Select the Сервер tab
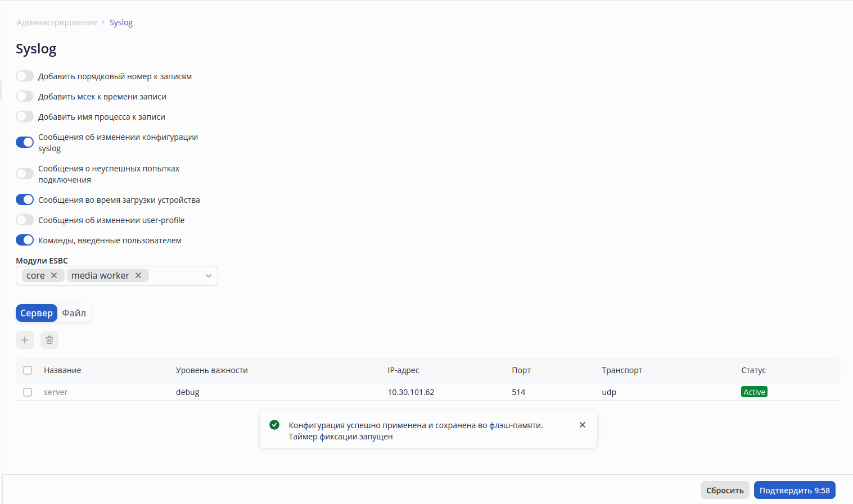Image resolution: width=853 pixels, height=504 pixels. [37, 313]
